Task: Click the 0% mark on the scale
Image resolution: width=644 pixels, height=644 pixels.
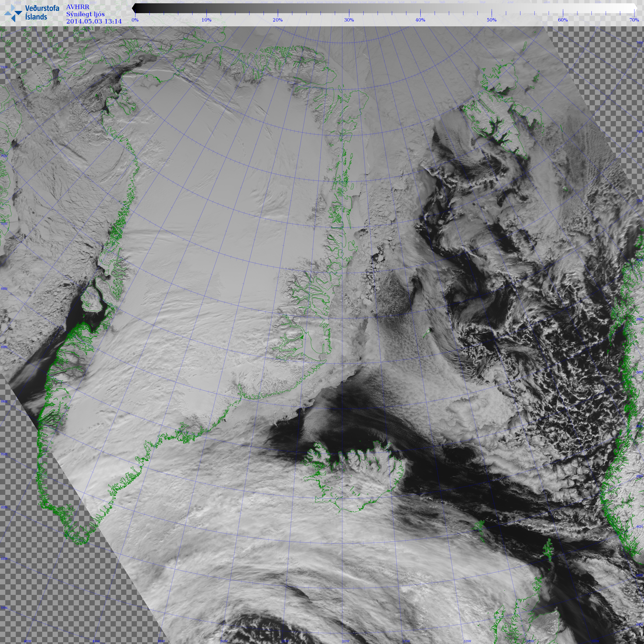Action: (x=135, y=20)
